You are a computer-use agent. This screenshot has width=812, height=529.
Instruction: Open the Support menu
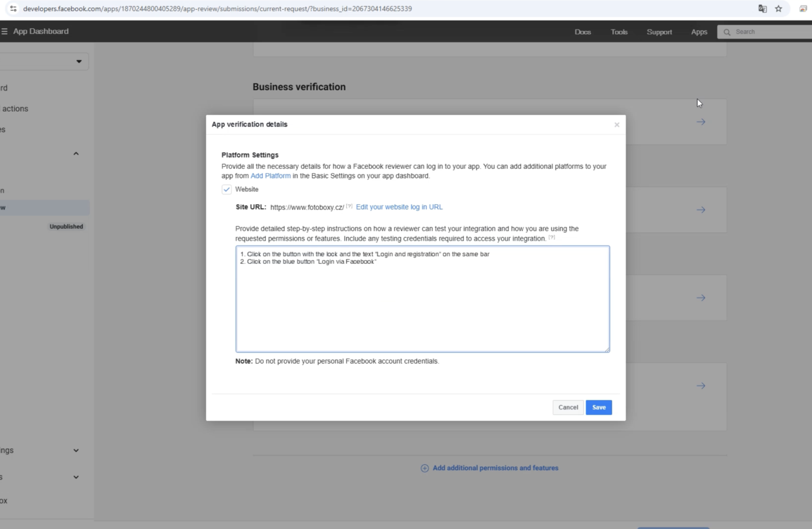tap(659, 32)
